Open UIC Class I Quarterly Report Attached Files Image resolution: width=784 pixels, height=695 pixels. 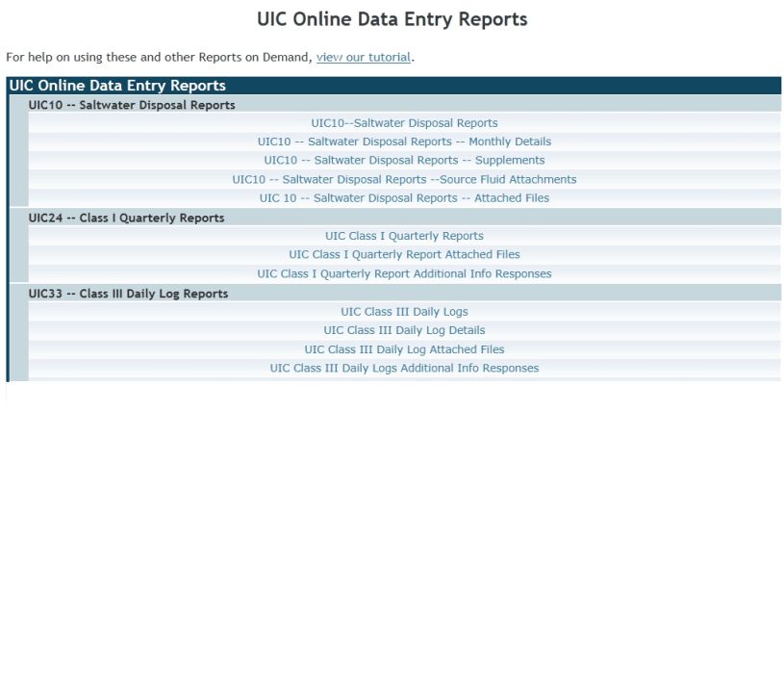click(404, 255)
